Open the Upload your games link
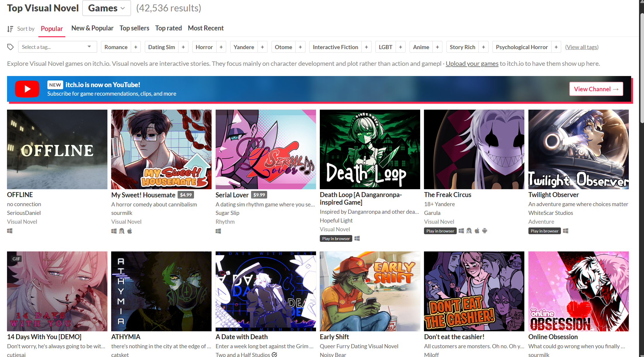 [x=472, y=64]
